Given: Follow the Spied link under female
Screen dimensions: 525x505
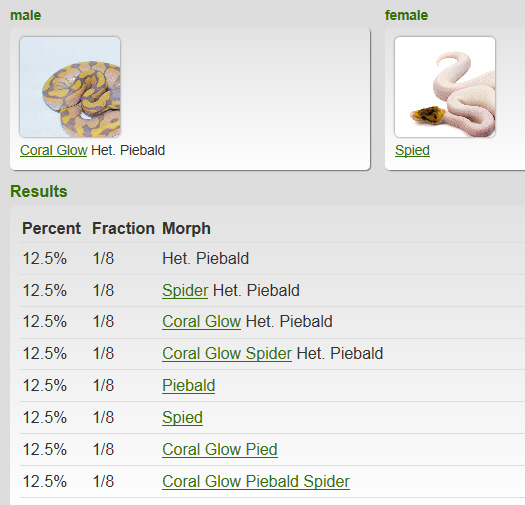Looking at the screenshot, I should click(x=412, y=150).
